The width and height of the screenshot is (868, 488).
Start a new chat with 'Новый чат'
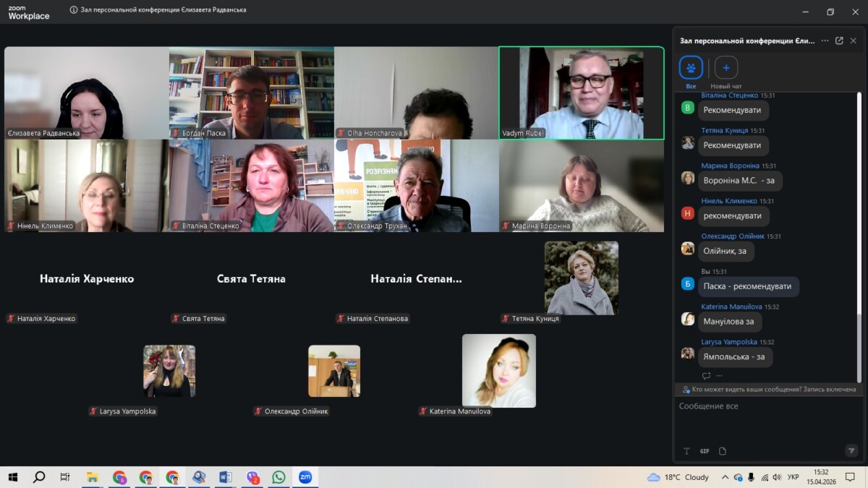coord(726,68)
